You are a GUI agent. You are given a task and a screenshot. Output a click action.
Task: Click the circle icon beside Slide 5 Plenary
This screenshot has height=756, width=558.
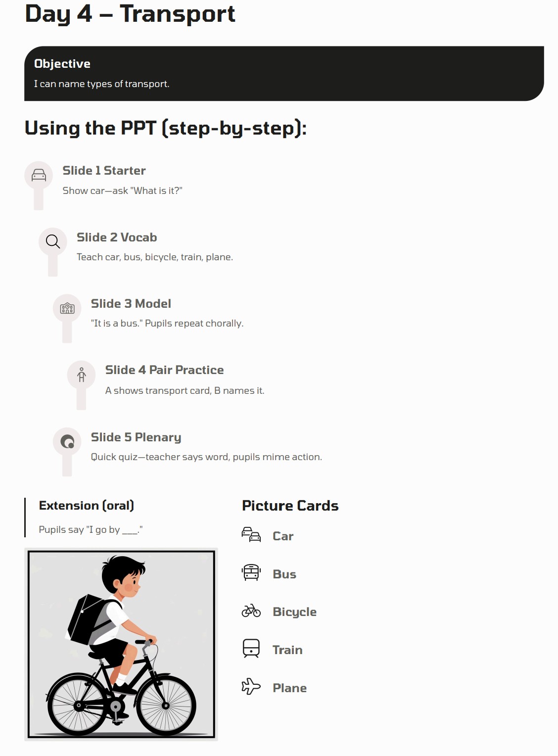[x=67, y=441]
